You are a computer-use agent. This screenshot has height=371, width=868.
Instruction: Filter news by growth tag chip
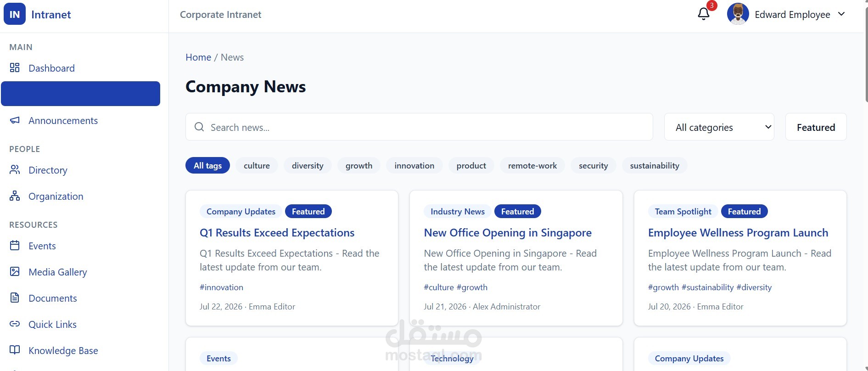click(x=359, y=166)
